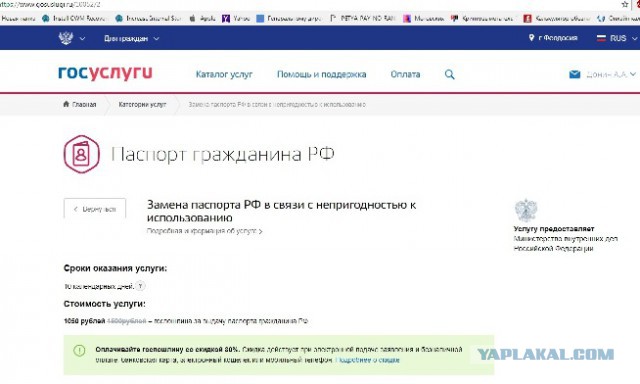
Task: Open the 'Каталог услуг' menu
Action: pos(224,74)
